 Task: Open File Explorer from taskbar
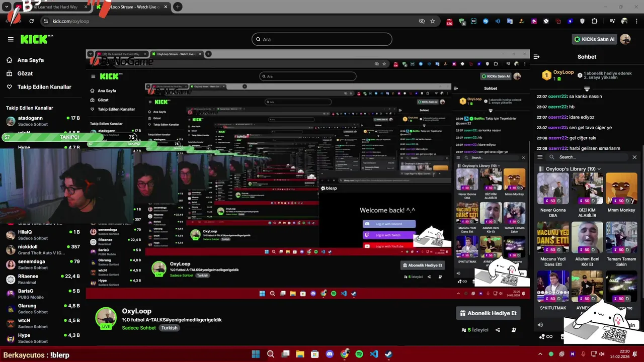[x=300, y=354]
